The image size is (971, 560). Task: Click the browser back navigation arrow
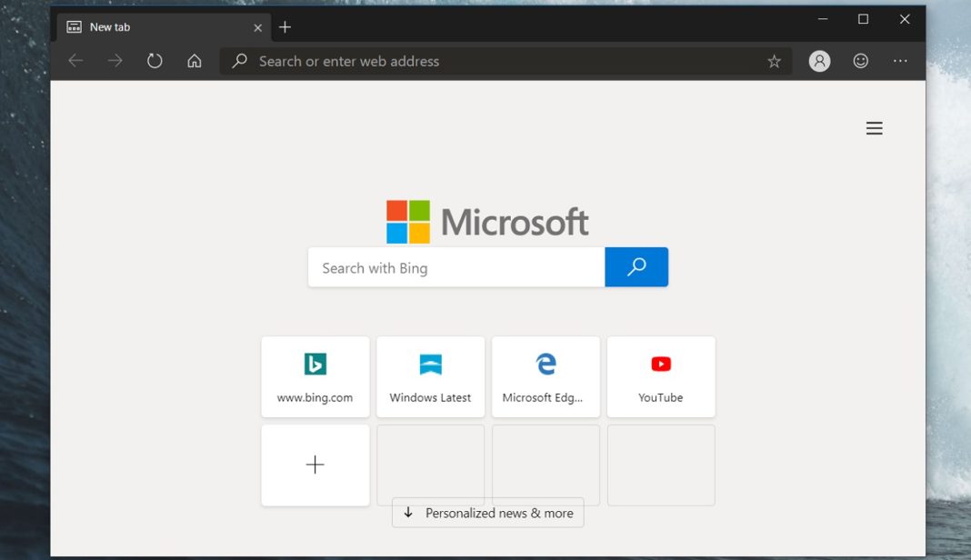(75, 61)
